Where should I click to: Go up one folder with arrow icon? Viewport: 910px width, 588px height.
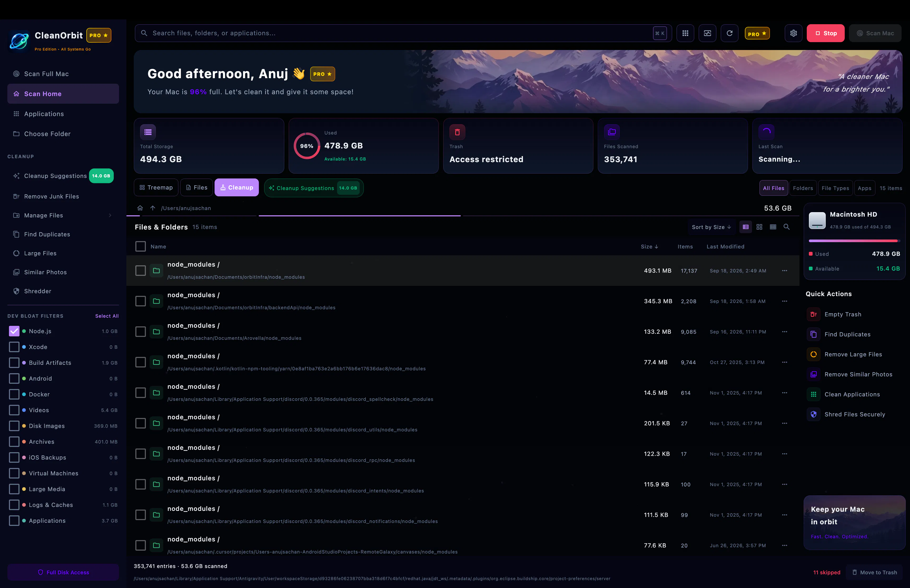pos(153,208)
